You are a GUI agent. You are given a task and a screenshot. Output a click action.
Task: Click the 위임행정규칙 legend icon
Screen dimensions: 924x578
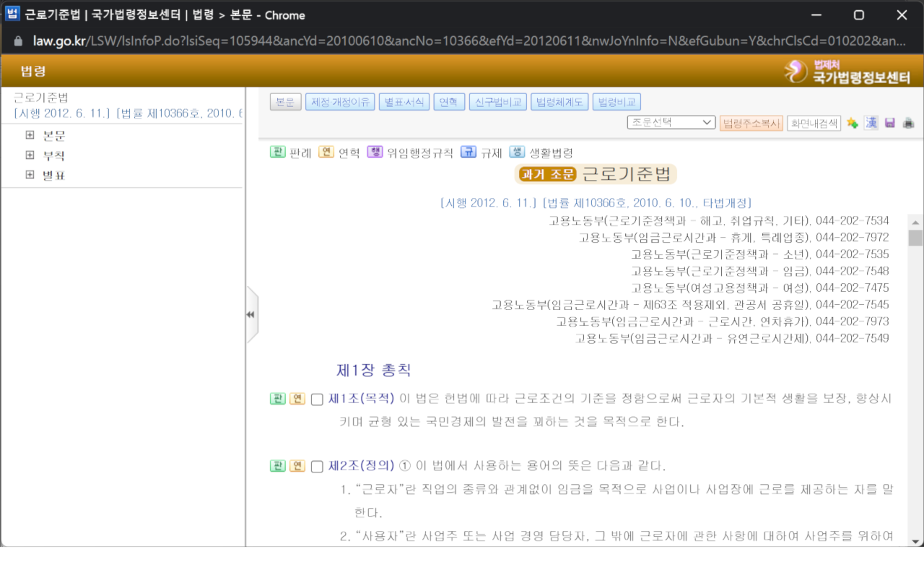click(375, 152)
